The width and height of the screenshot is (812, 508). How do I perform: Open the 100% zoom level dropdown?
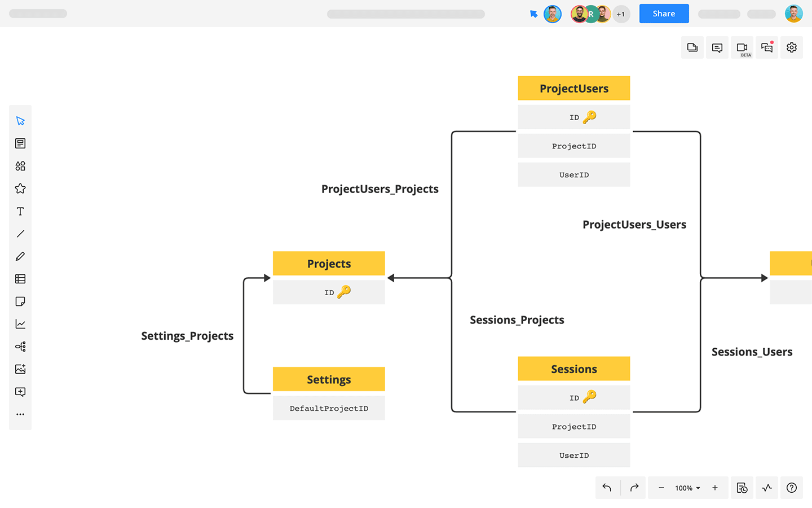687,488
